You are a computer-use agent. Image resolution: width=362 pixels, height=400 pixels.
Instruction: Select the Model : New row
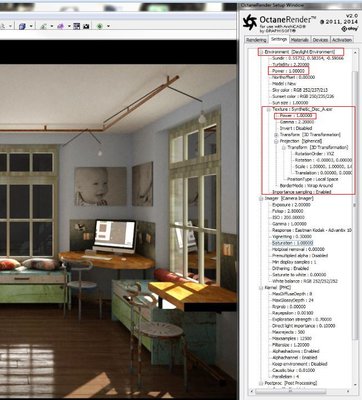[x=284, y=84]
